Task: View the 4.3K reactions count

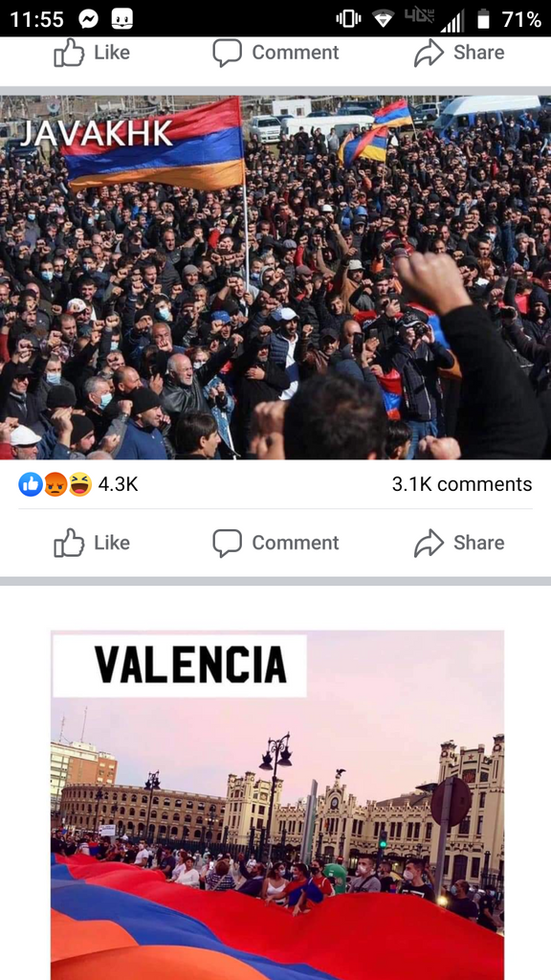Action: coord(118,484)
